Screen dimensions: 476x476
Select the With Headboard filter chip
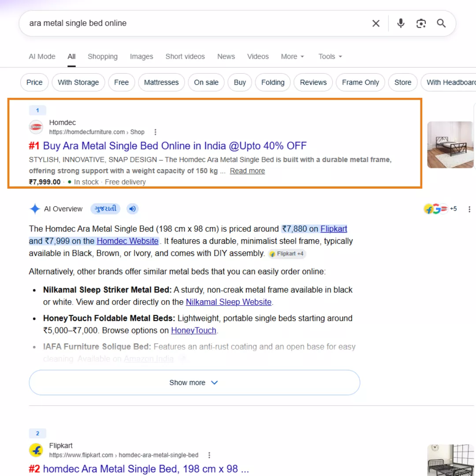(x=449, y=82)
